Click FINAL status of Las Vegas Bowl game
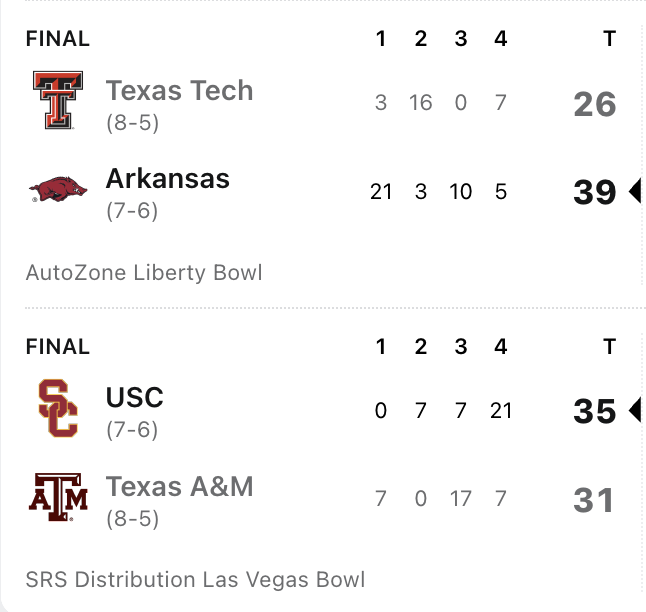Image resolution: width=646 pixels, height=612 pixels. click(x=58, y=347)
